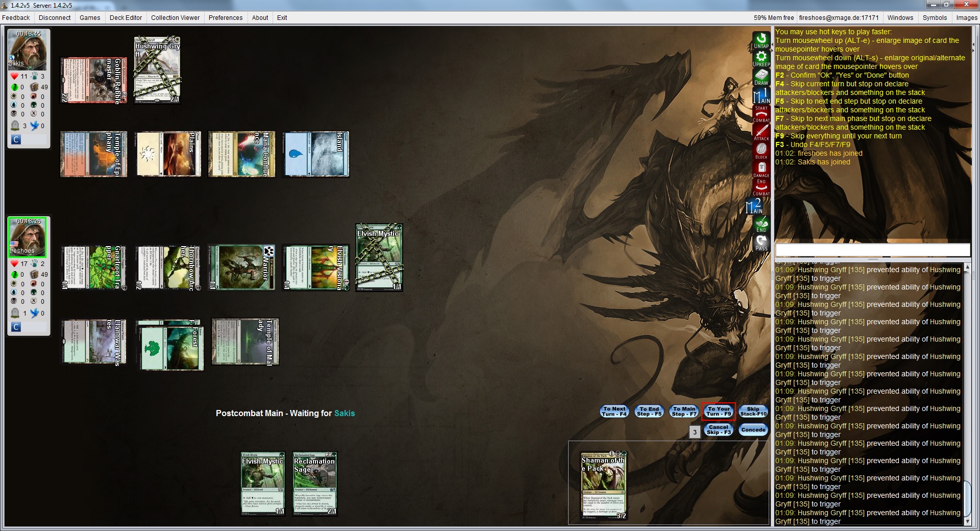980x531 pixels.
Task: Click fireshoes's library deck icon
Action: coord(34,274)
